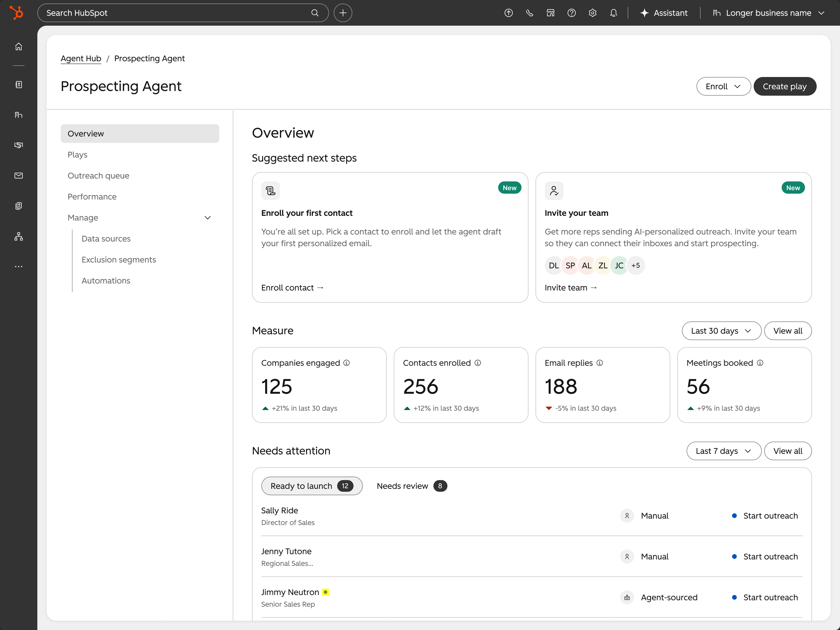Screen dimensions: 840x630
Task: Open Data sources under Manage
Action: [106, 239]
